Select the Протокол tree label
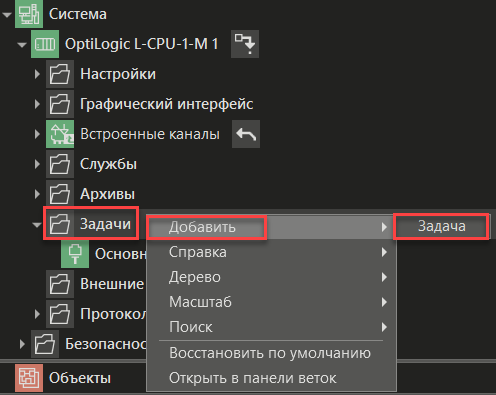496x395 pixels. [113, 314]
